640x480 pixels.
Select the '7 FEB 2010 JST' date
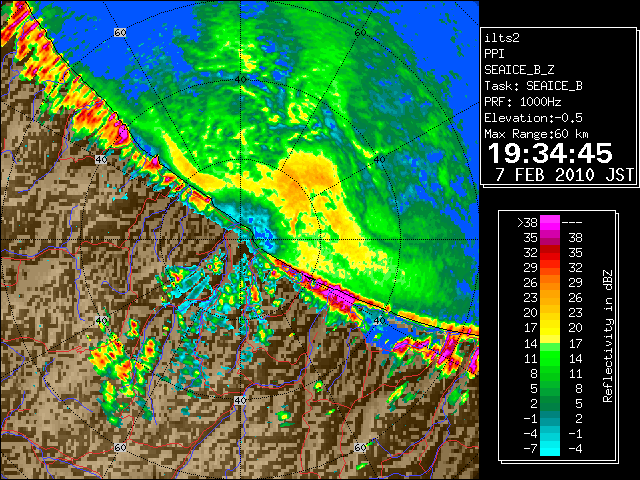(564, 175)
